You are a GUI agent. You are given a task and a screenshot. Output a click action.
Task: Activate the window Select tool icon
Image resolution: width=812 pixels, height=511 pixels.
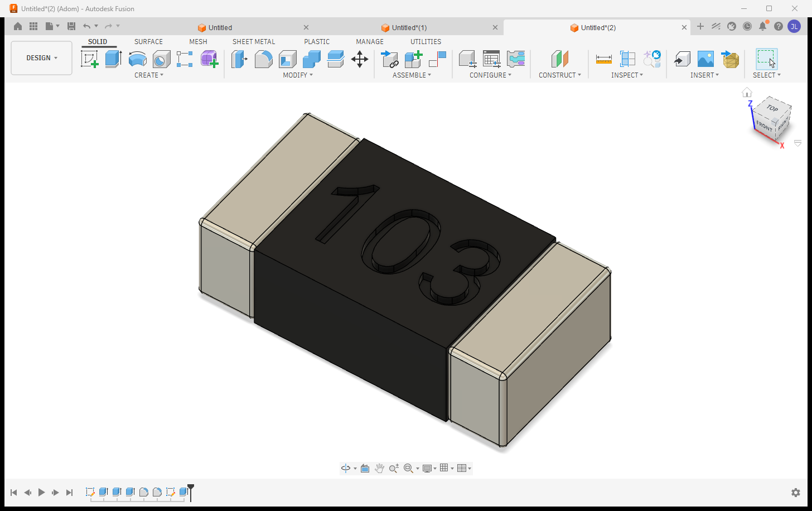[x=767, y=59]
